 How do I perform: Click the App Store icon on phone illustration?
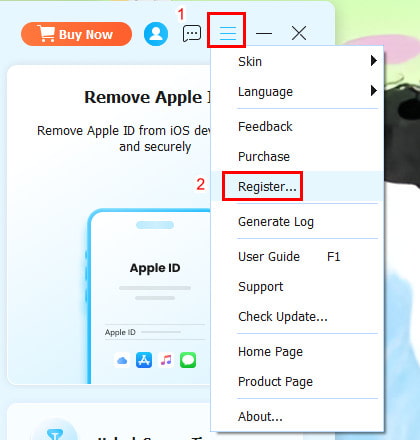[144, 360]
